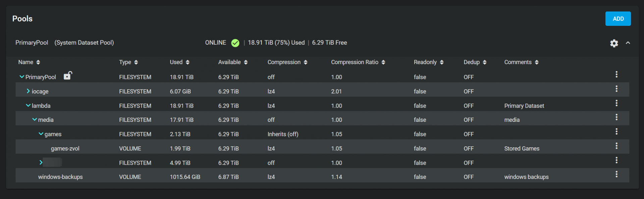Open three-dot actions menu for games-zvol
The height and width of the screenshot is (199, 644).
click(616, 146)
